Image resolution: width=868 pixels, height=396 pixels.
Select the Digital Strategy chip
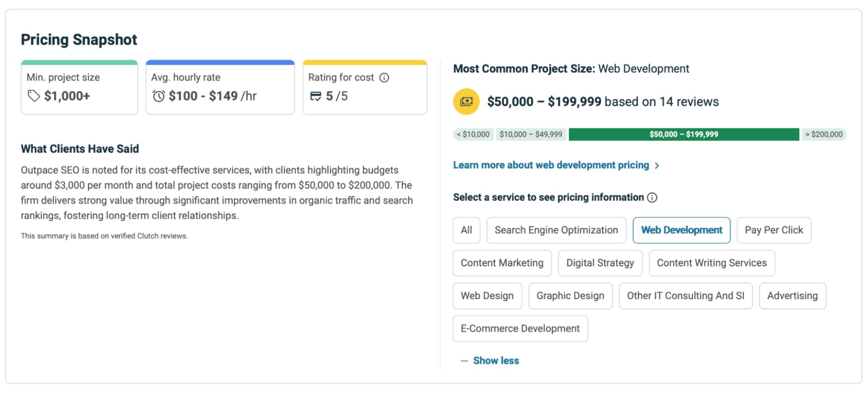[x=600, y=263]
